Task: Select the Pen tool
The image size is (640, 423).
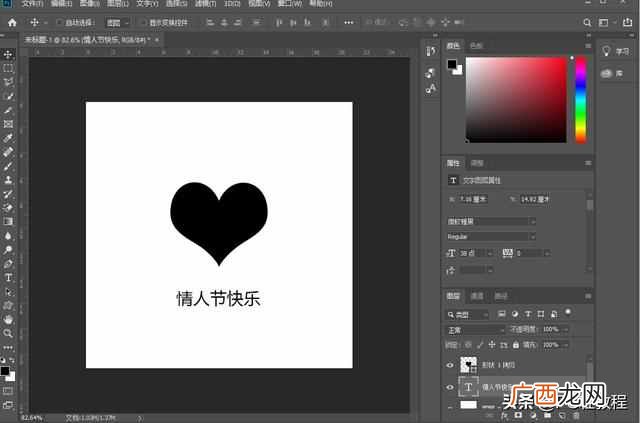Action: (x=8, y=263)
